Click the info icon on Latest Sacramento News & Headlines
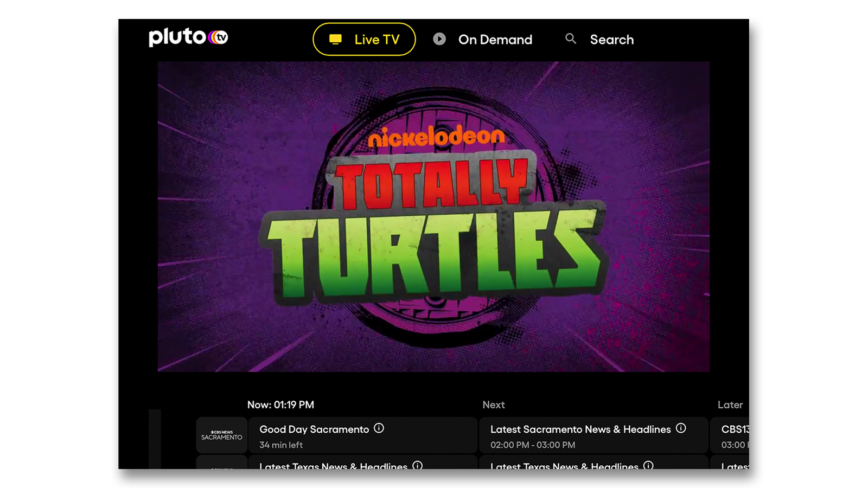The width and height of the screenshot is (868, 488). (681, 428)
